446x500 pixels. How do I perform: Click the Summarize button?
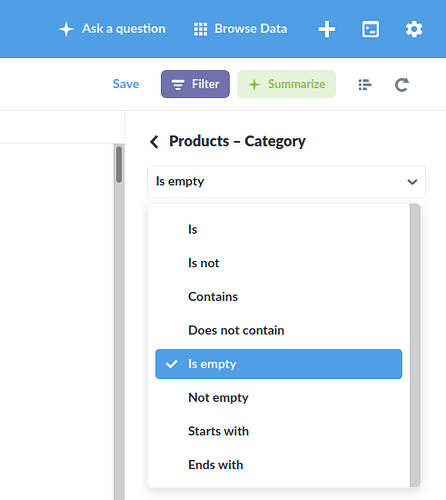point(286,84)
